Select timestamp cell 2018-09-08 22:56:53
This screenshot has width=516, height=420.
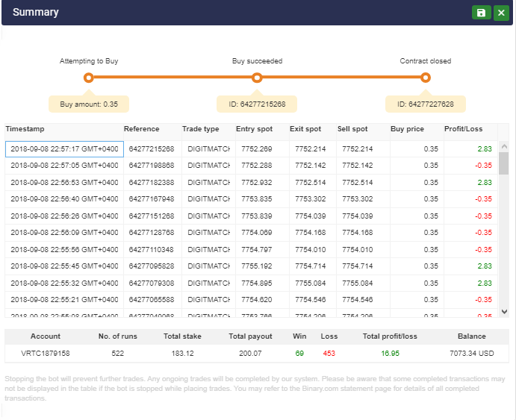pyautogui.click(x=64, y=183)
